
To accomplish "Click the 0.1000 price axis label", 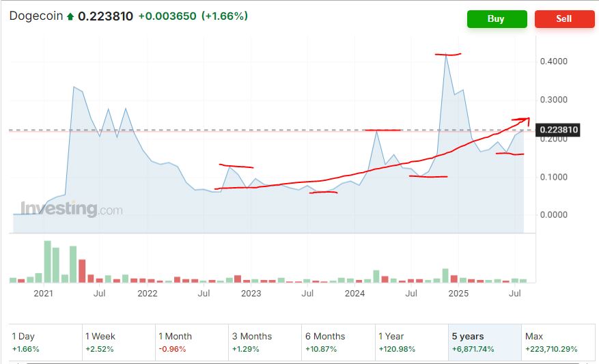I will point(553,177).
